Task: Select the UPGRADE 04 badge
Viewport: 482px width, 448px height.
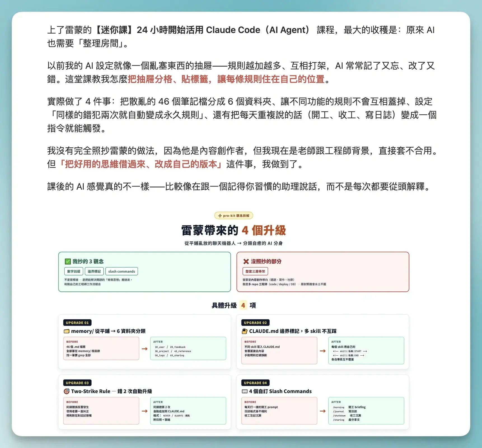Action: 256,383
